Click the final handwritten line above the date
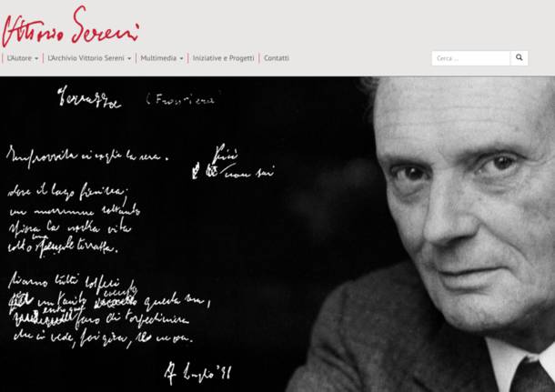This screenshot has width=555, height=392. pos(104,339)
